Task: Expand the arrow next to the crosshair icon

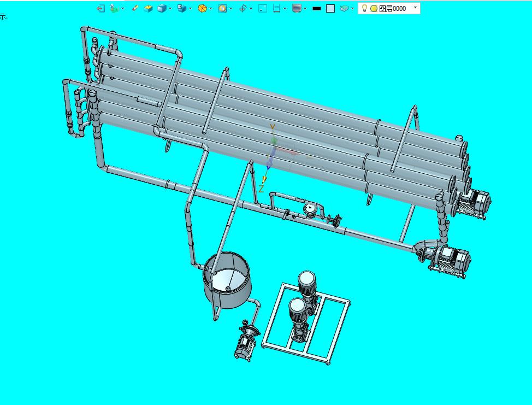Action: pyautogui.click(x=251, y=9)
